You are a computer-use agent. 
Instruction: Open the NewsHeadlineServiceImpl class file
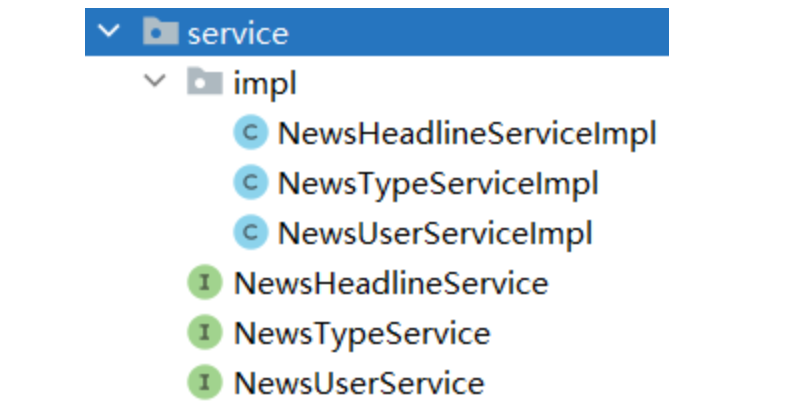[467, 134]
